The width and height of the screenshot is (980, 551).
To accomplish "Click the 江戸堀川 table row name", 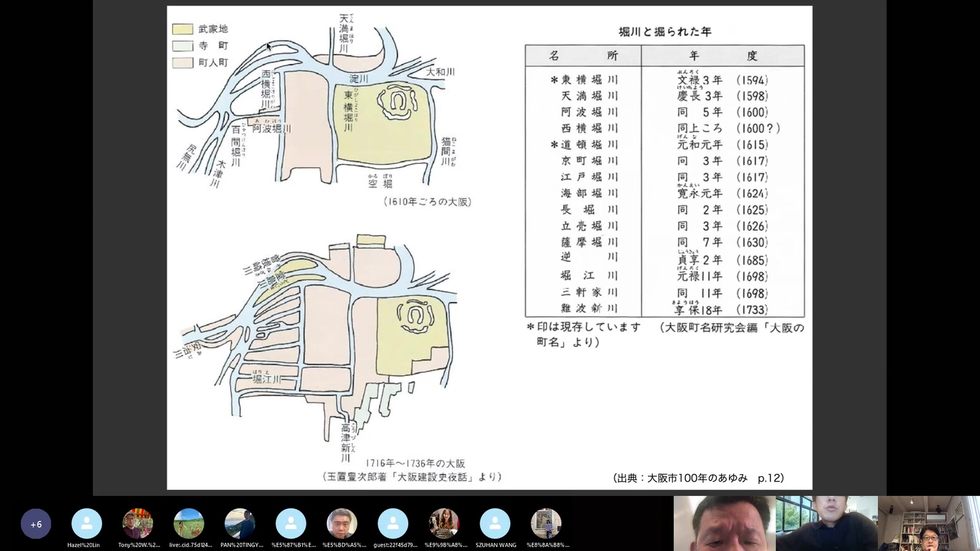I will coord(589,177).
